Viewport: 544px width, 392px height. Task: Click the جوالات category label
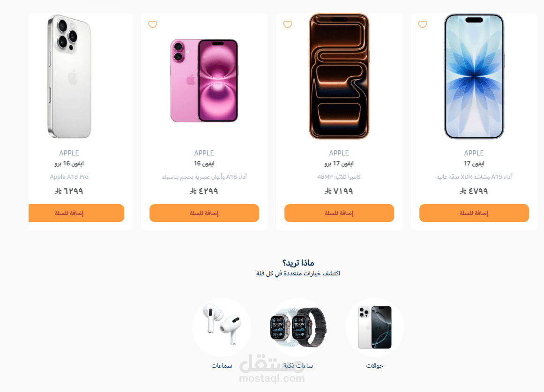tap(375, 366)
